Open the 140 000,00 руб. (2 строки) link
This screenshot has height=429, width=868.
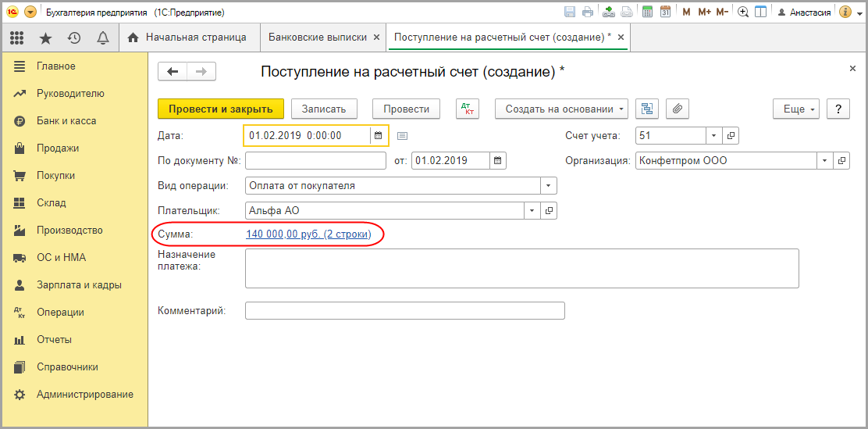(308, 234)
